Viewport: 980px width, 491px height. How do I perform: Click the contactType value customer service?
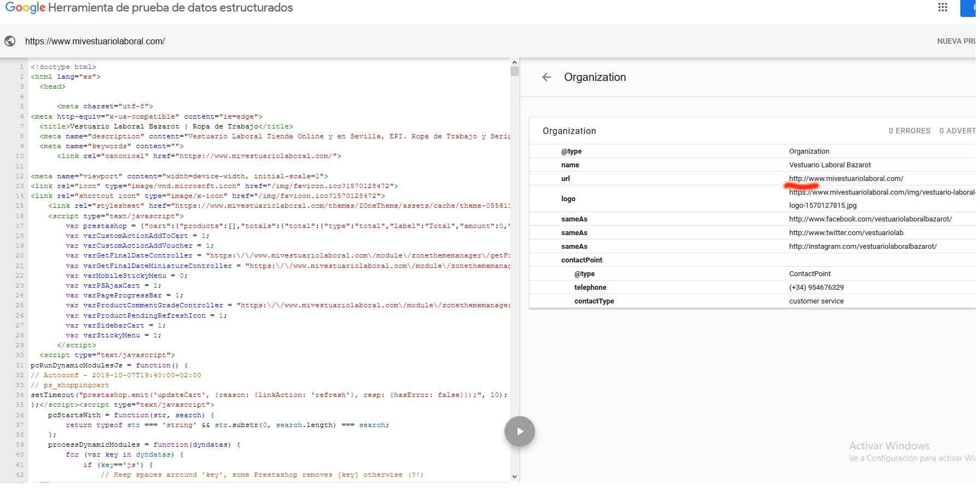coord(816,301)
